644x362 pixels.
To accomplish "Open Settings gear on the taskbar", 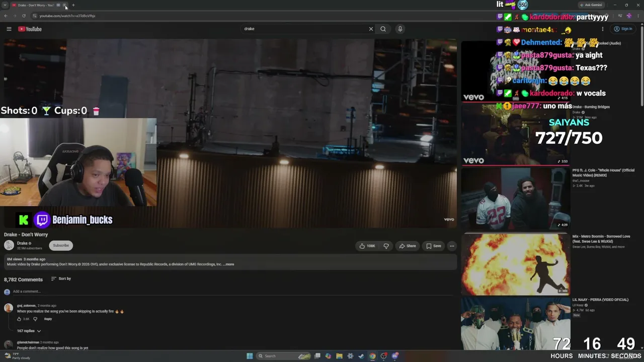I will click(351, 356).
